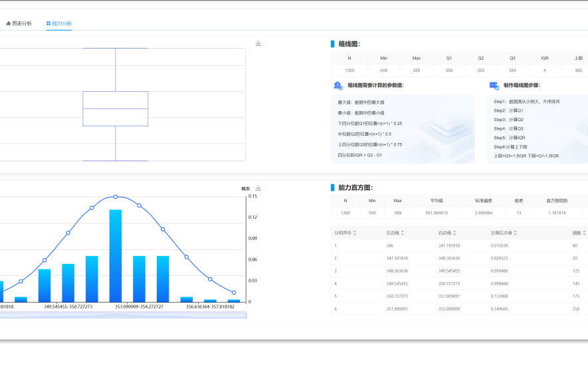Click the 标准偏差 column header
Viewport: 588px width, 391px height.
484,201
